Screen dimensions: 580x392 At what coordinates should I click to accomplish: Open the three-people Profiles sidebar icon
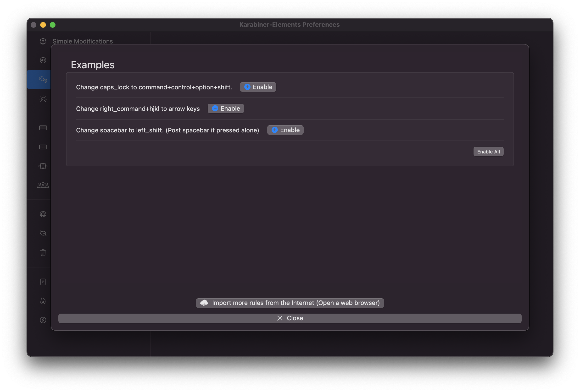(43, 185)
